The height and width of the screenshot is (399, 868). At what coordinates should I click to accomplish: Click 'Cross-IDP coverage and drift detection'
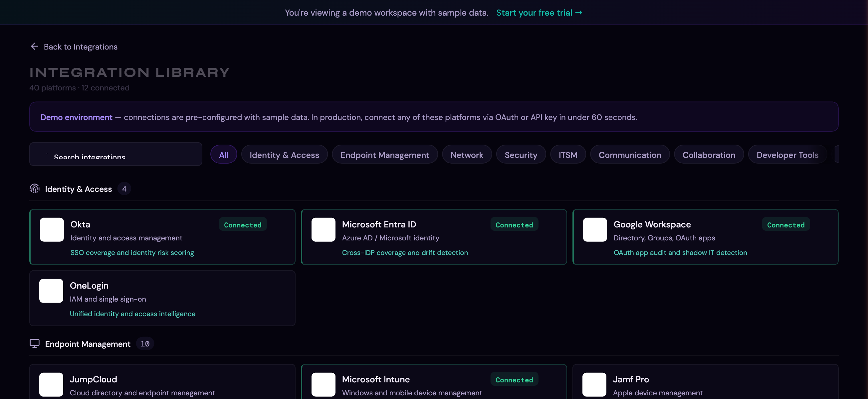(405, 252)
